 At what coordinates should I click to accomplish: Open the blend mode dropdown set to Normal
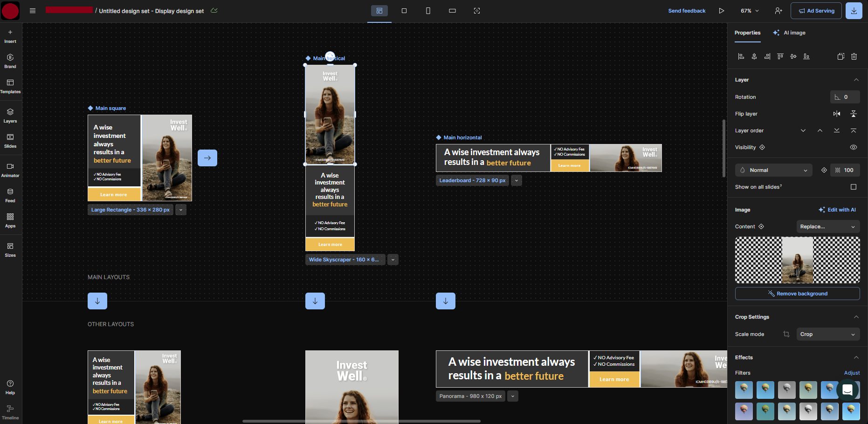point(773,170)
